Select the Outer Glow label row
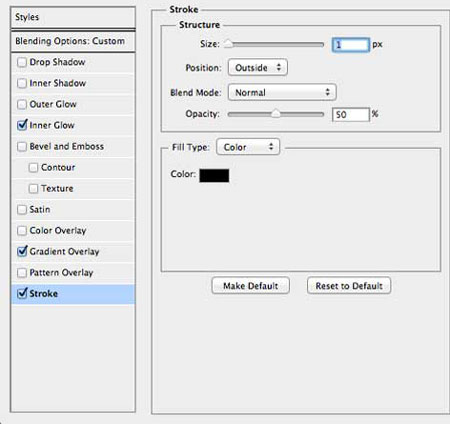This screenshot has width=450, height=424. pos(73,104)
